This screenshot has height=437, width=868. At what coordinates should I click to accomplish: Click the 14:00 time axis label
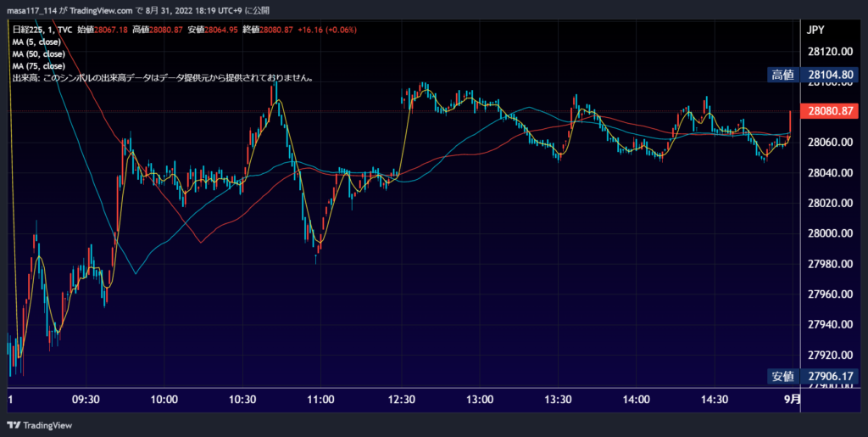(x=637, y=400)
